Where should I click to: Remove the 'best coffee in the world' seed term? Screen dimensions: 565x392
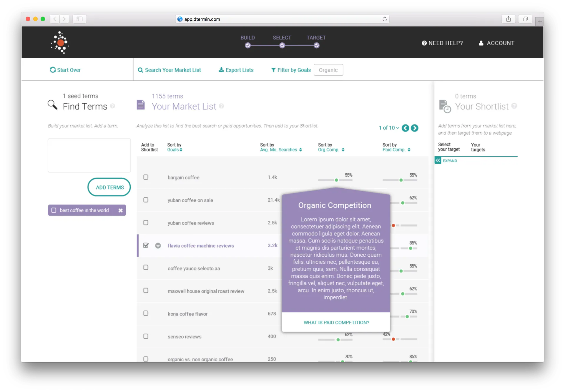tap(120, 210)
